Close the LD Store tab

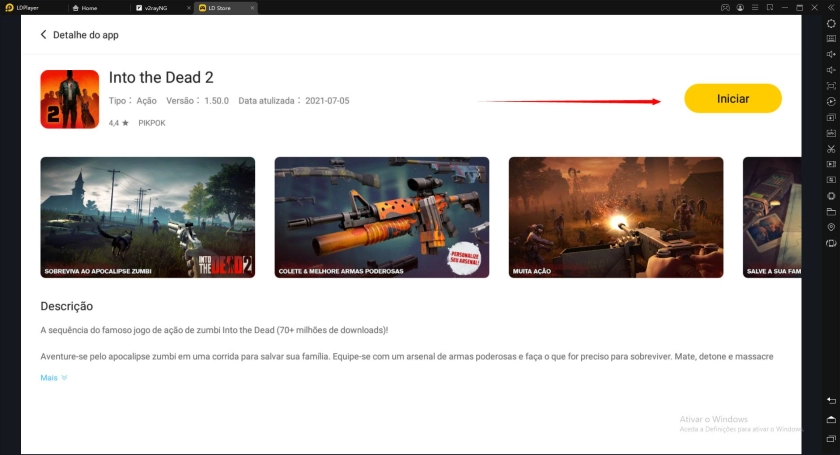click(250, 7)
